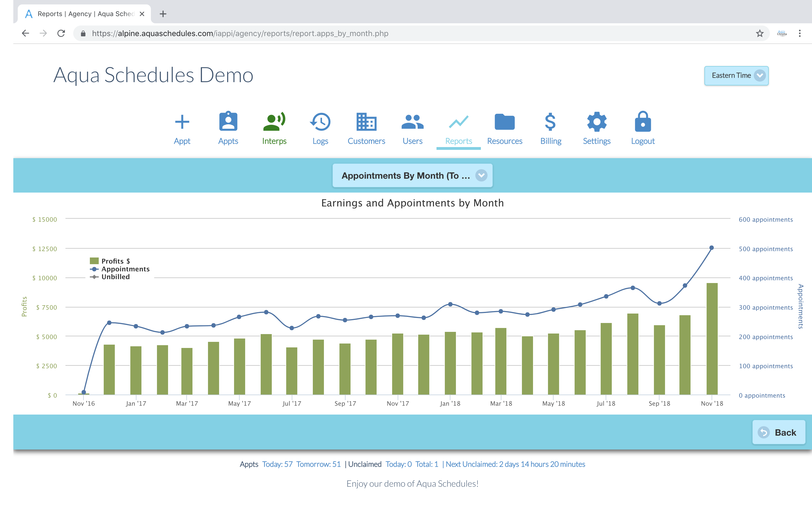This screenshot has width=812, height=515.
Task: Toggle Profits $ series in chart legend
Action: (110, 261)
